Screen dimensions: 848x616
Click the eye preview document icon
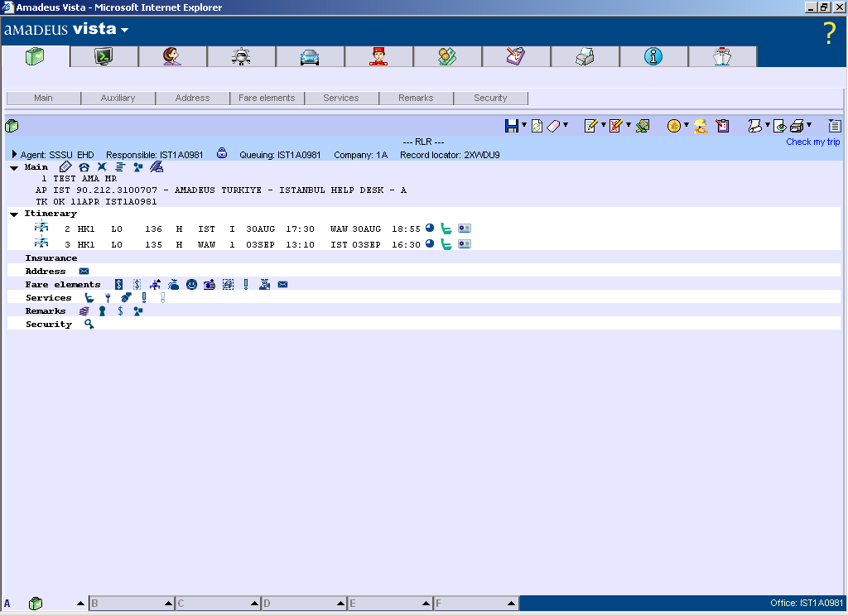pyautogui.click(x=780, y=126)
